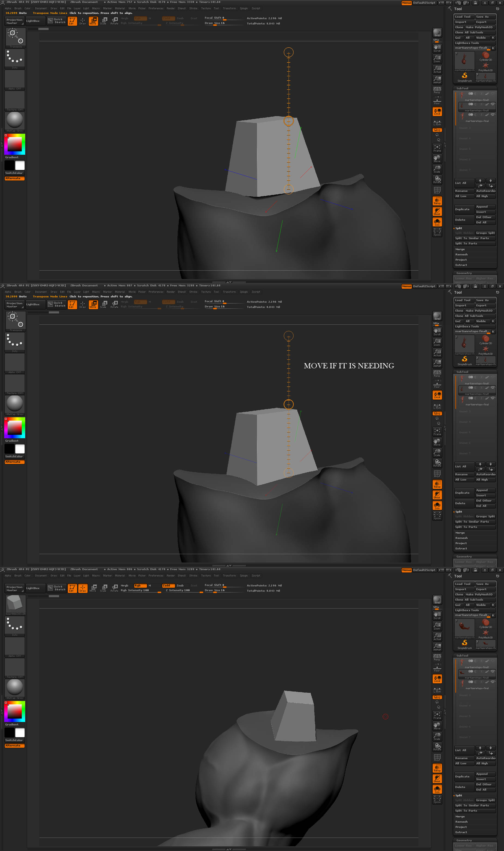The image size is (504, 851).
Task: Open Dots stroke selector in middle screenshot
Action: click(15, 342)
